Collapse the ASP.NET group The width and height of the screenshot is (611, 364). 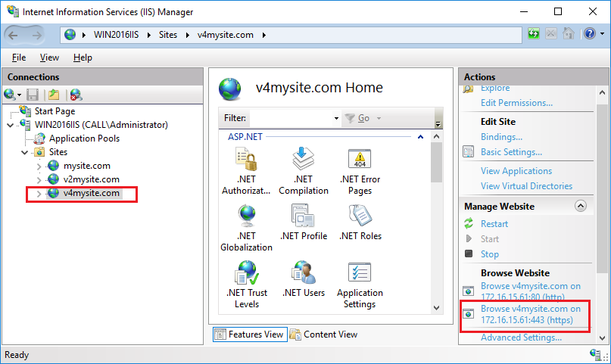[x=420, y=137]
